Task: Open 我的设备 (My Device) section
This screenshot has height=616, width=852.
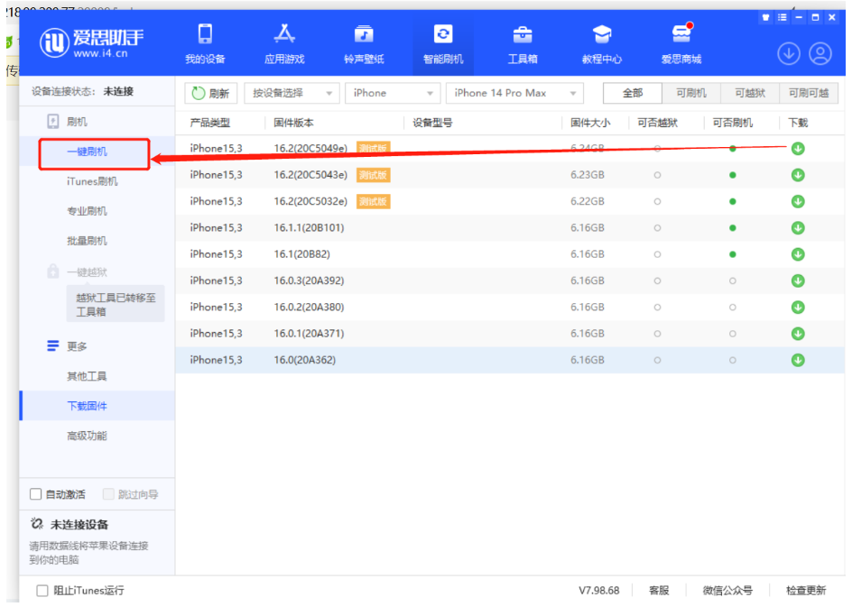Action: coord(205,44)
